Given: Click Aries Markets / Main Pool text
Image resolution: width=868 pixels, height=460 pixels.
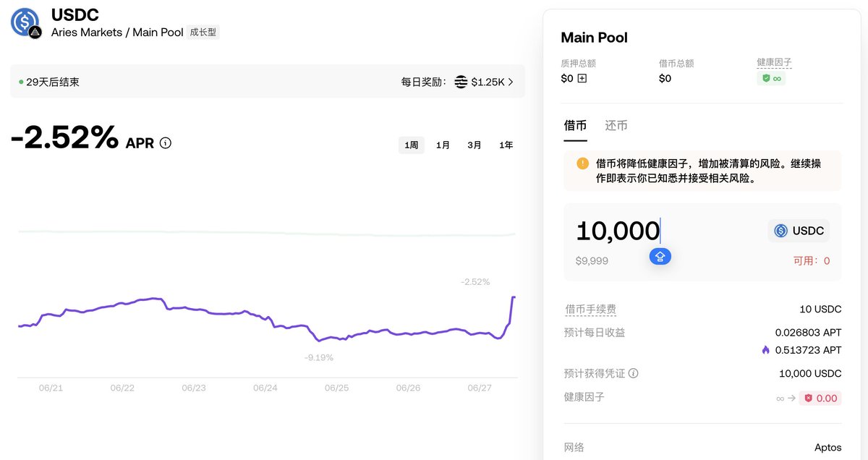Looking at the screenshot, I should tap(117, 33).
